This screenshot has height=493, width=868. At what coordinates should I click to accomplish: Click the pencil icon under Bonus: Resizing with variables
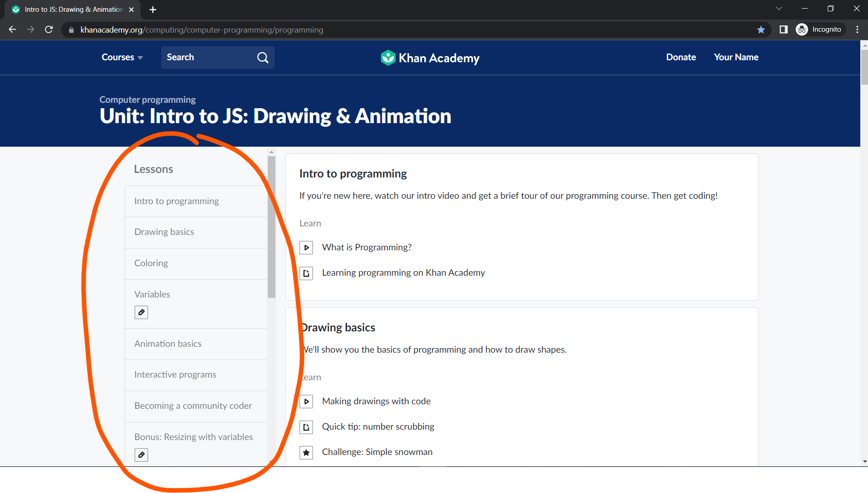point(141,455)
